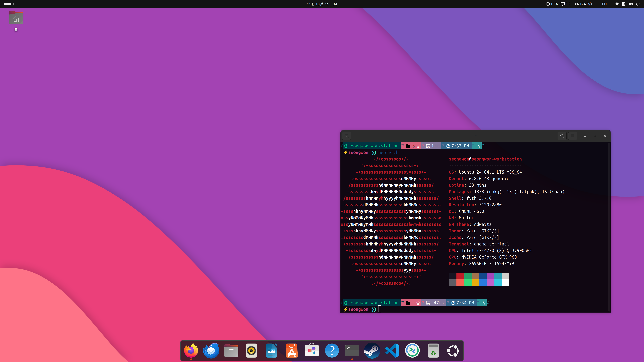Show applications via Ubuntu logo button
The width and height of the screenshot is (644, 362).
(x=453, y=351)
